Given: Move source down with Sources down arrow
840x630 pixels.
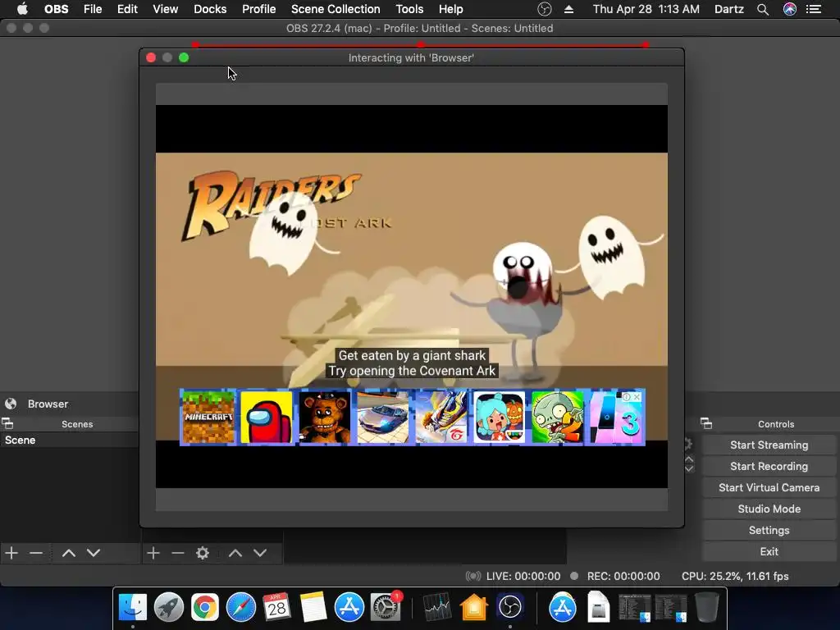Looking at the screenshot, I should point(260,553).
